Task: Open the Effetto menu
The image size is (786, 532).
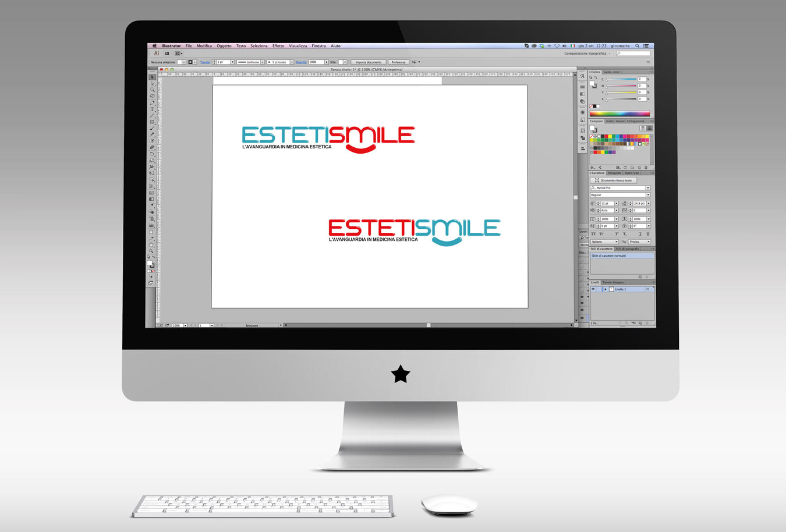Action: click(278, 46)
